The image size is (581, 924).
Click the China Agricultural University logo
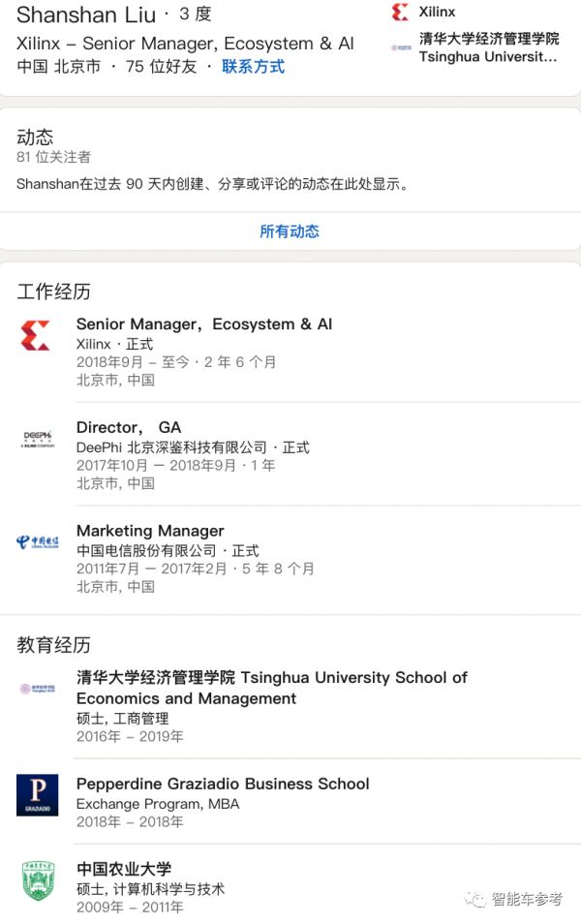[x=37, y=880]
